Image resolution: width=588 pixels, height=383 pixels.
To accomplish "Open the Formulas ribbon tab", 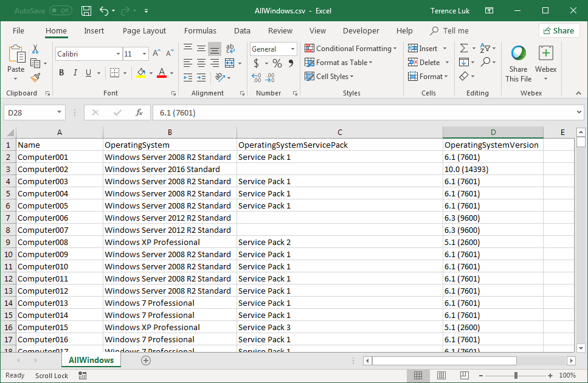I will tap(200, 31).
